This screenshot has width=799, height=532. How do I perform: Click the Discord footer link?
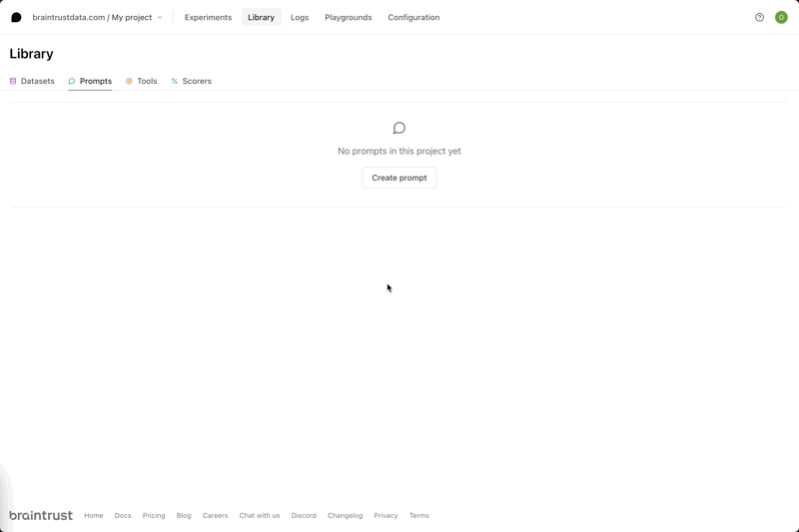pos(304,516)
